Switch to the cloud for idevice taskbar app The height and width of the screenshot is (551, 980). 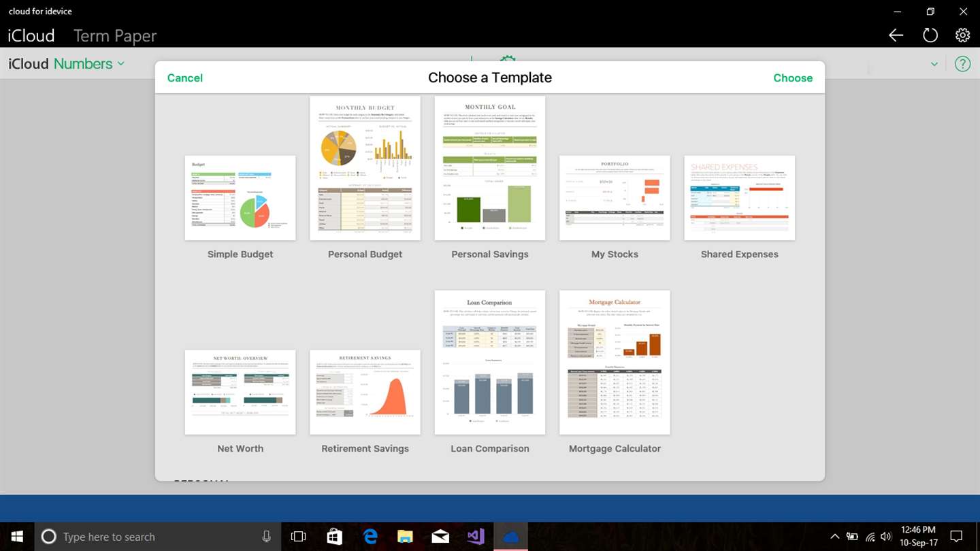coord(510,537)
